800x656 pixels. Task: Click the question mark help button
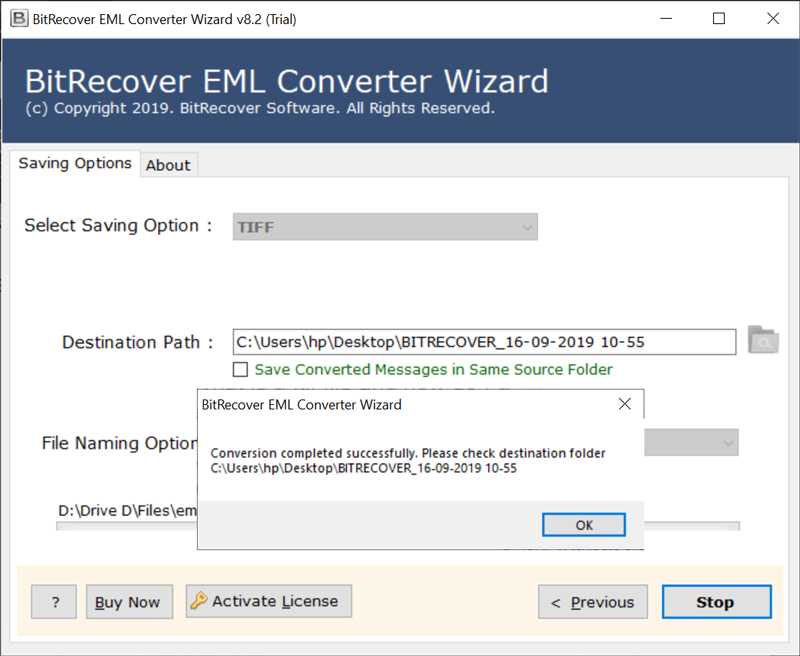(54, 602)
